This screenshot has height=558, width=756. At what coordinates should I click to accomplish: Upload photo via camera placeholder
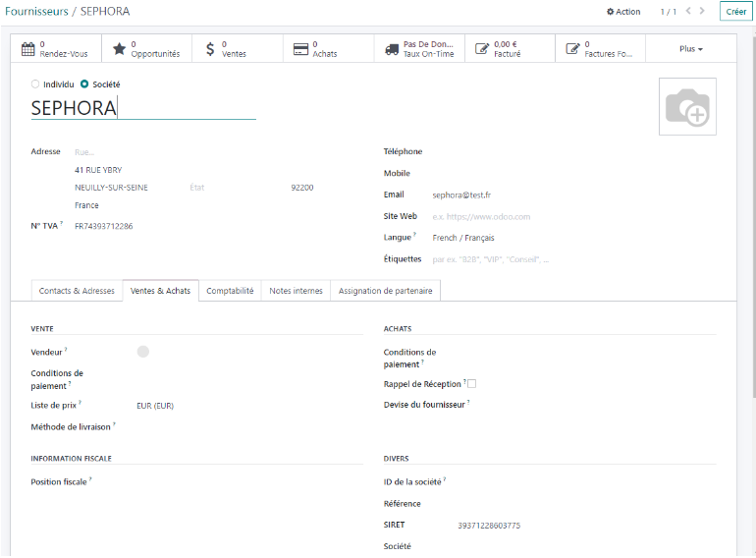(x=687, y=106)
